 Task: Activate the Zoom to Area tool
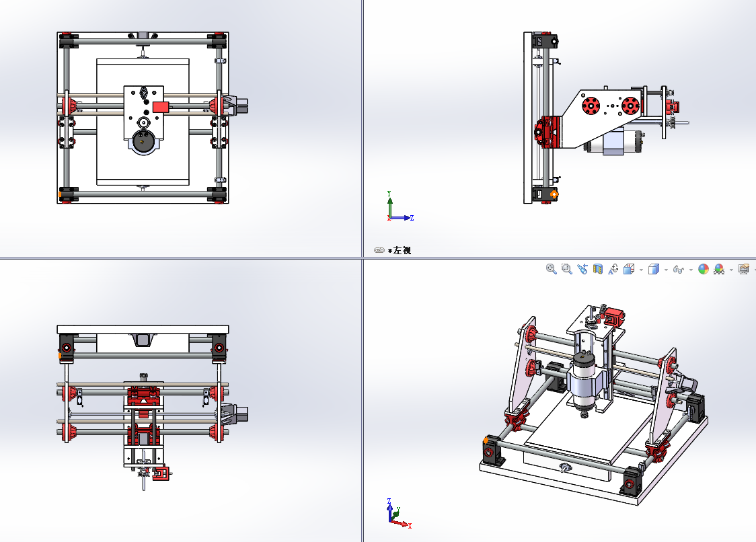566,268
